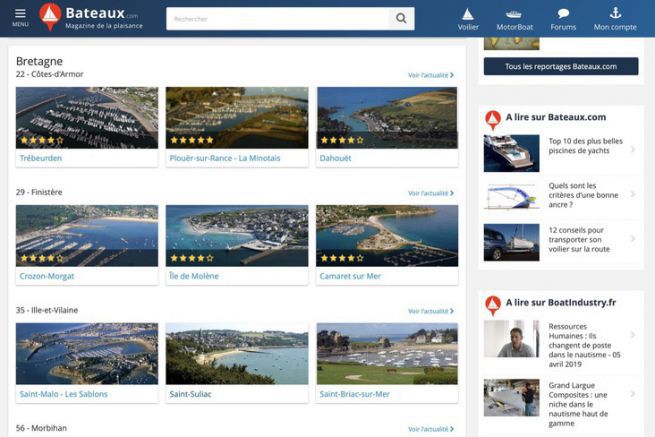Click star rating on Camaret sur Mer photo
This screenshot has height=437, width=655.
click(x=342, y=258)
